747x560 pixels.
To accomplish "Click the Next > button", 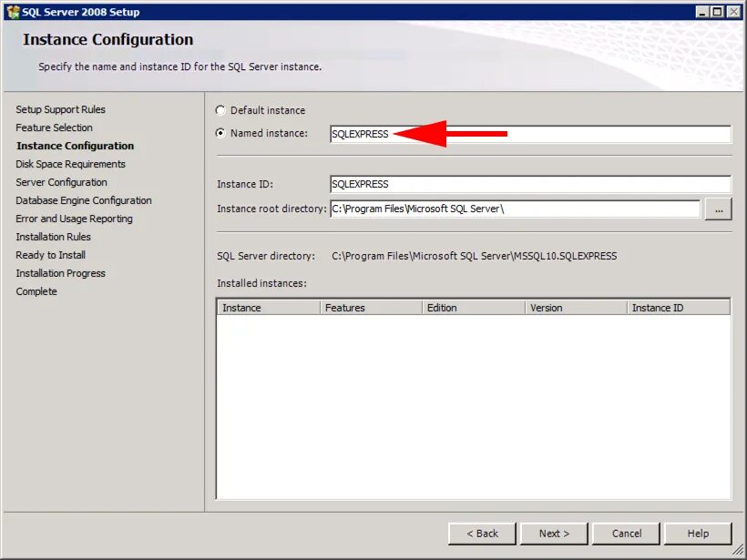I will 554,534.
